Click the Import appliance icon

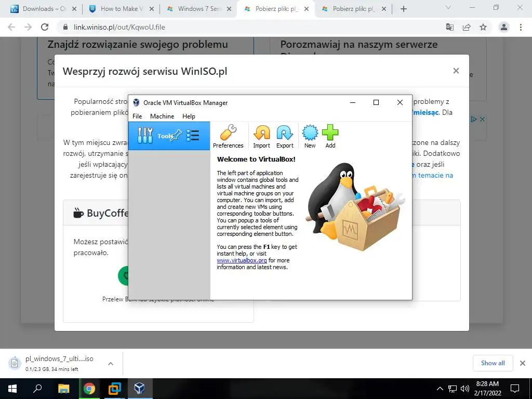coord(261,136)
